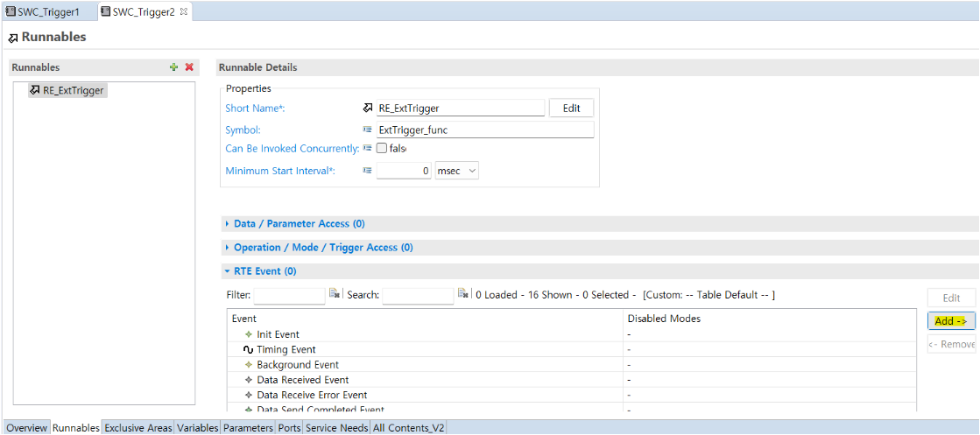Click the Symbol link label
This screenshot has height=435, width=980.
[x=243, y=130]
